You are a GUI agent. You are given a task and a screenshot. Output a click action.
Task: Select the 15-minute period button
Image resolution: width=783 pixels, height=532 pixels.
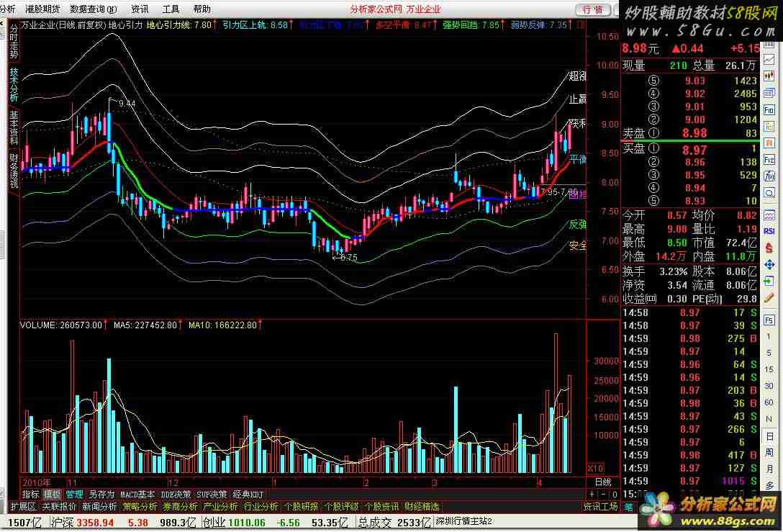[x=769, y=369]
